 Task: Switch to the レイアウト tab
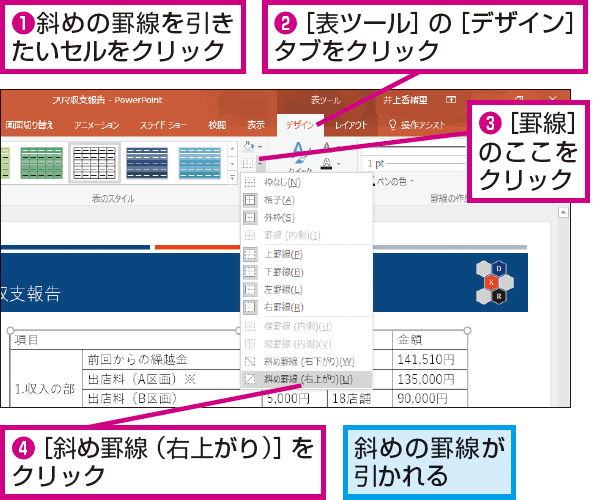coord(351,125)
